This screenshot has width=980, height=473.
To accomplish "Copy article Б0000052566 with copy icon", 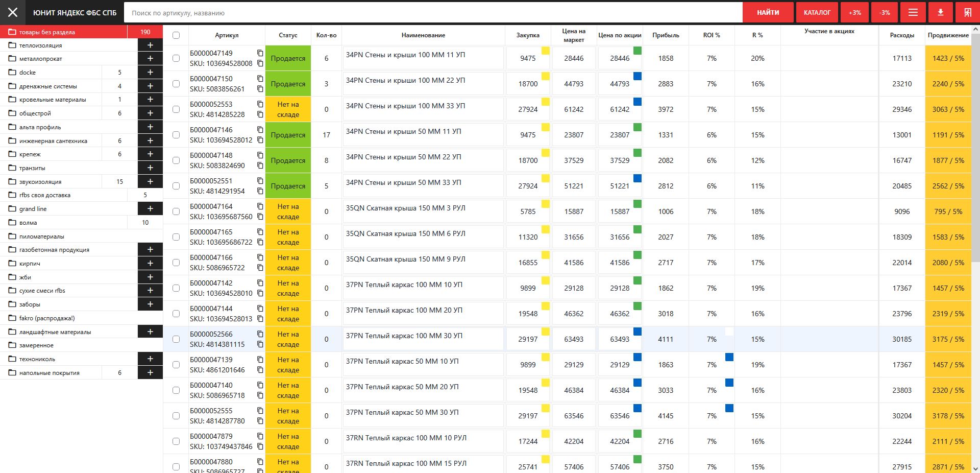I will [x=260, y=334].
